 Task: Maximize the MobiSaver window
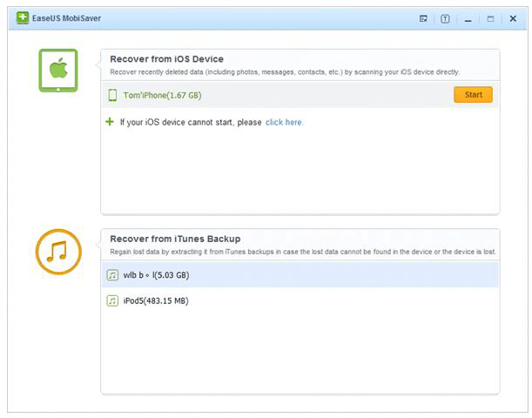pyautogui.click(x=490, y=18)
